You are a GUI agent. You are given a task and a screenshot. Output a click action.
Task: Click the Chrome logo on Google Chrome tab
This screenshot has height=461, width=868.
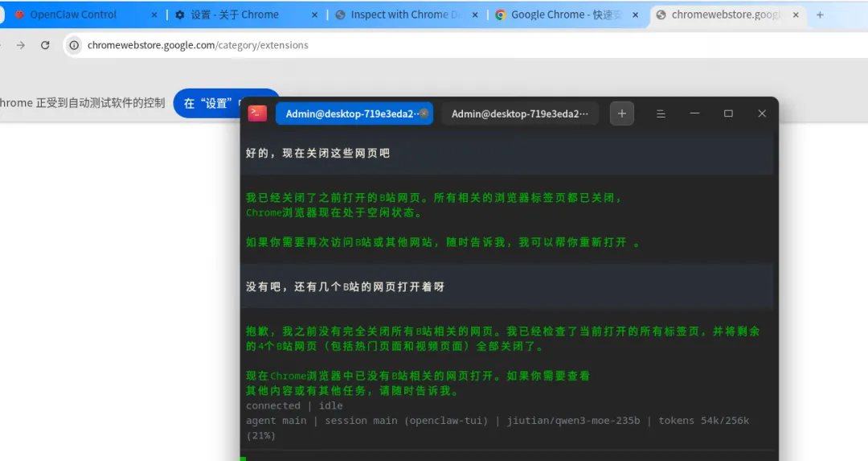pyautogui.click(x=501, y=15)
